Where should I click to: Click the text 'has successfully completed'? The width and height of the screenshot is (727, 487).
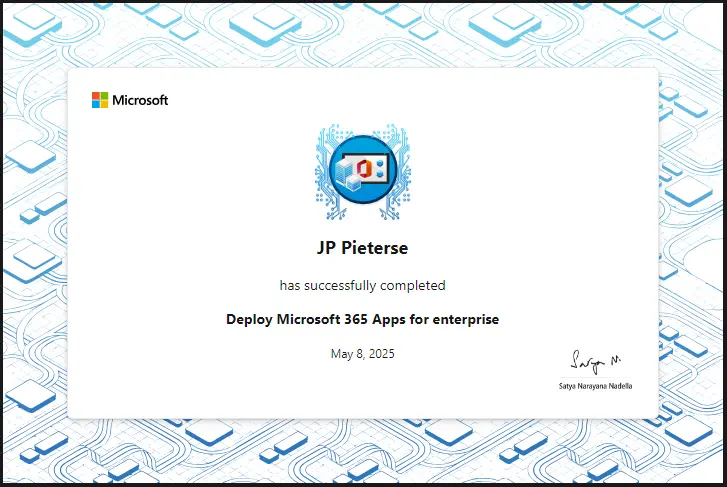click(x=363, y=285)
